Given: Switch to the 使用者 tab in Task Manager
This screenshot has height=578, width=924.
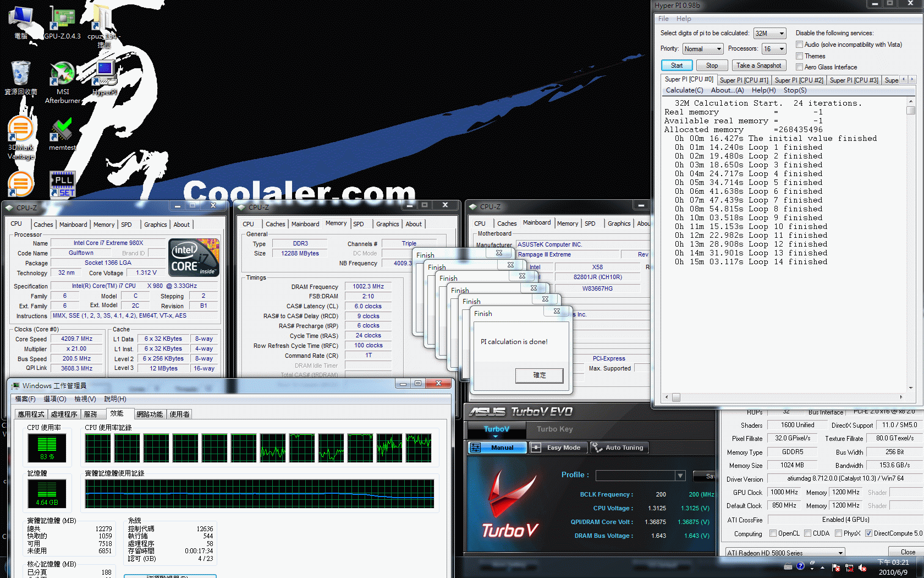Looking at the screenshot, I should (179, 415).
